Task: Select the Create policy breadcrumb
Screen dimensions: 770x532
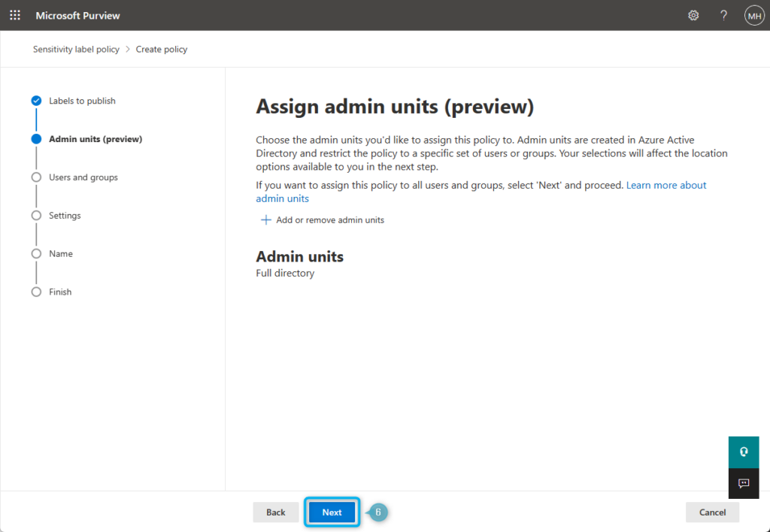Action: pyautogui.click(x=161, y=49)
